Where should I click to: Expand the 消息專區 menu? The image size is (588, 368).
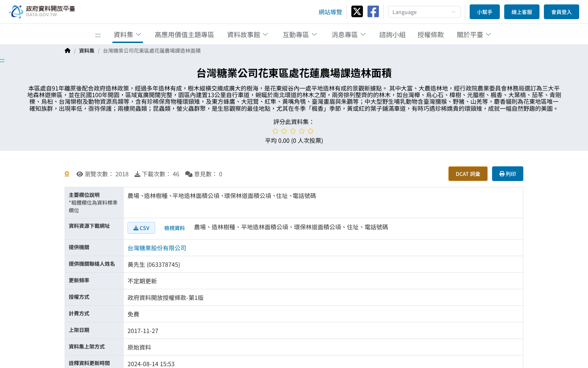[x=349, y=35]
